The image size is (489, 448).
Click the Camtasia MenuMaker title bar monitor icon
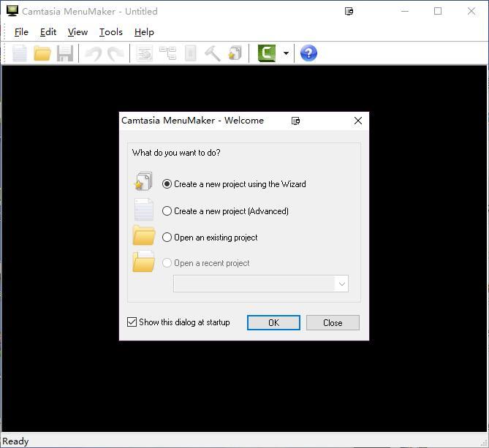click(12, 11)
